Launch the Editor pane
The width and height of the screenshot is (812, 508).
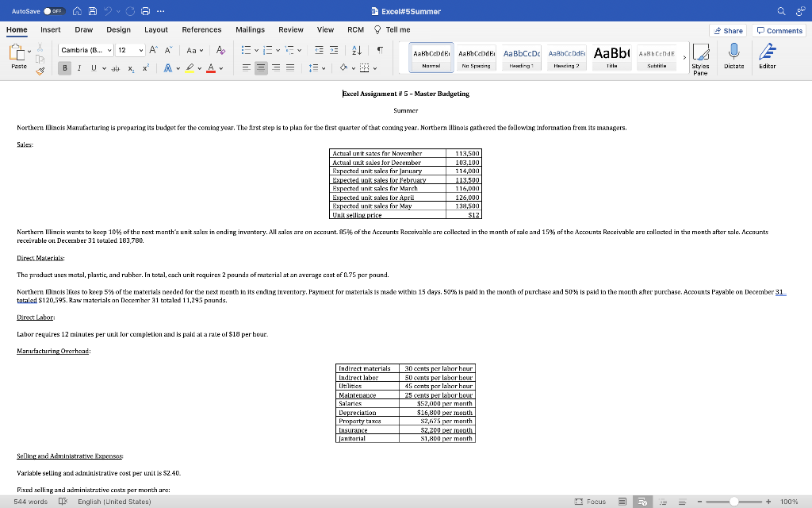pyautogui.click(x=767, y=53)
